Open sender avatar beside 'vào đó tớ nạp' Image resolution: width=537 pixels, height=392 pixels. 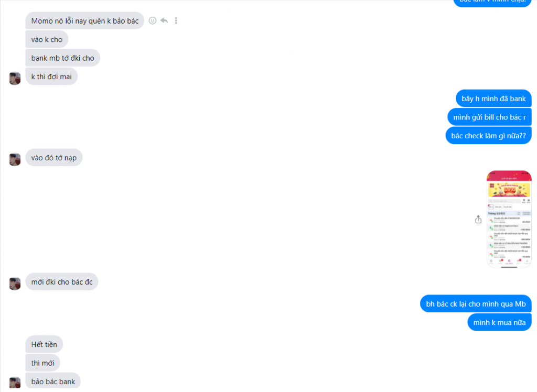15,159
